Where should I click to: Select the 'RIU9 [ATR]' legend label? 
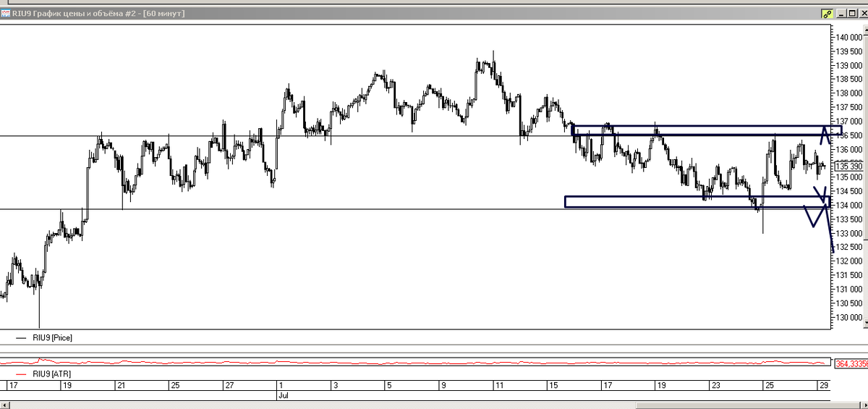tap(51, 374)
